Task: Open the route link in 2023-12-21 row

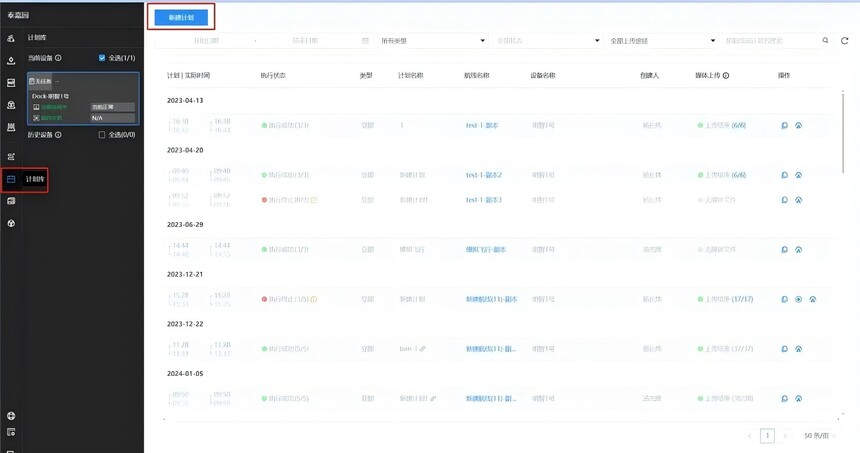Action: (491, 299)
